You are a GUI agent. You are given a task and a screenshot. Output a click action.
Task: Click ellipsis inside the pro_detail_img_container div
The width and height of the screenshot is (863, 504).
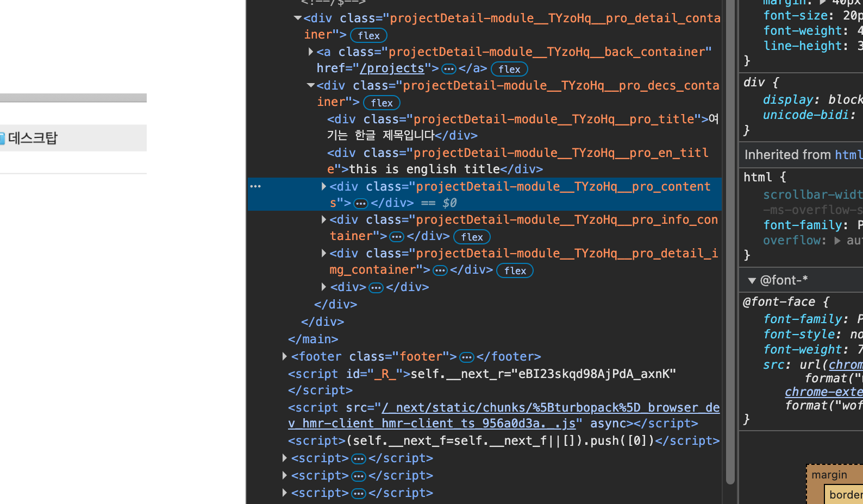(440, 270)
